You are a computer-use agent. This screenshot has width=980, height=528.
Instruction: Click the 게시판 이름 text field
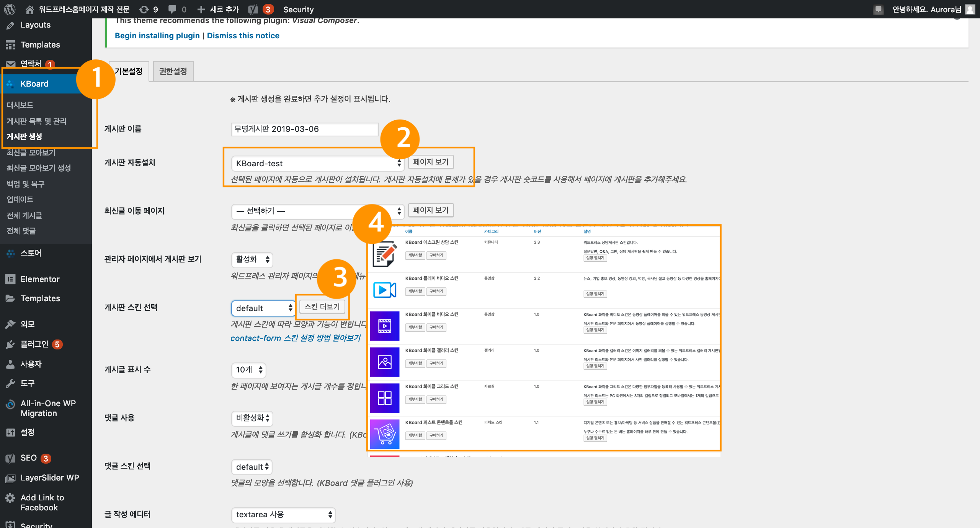pos(305,129)
